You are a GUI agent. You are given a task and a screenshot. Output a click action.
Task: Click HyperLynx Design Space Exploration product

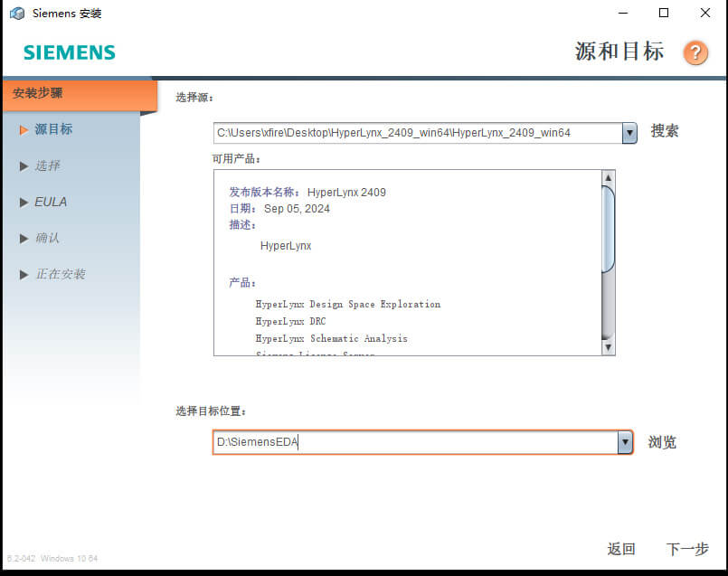348,304
